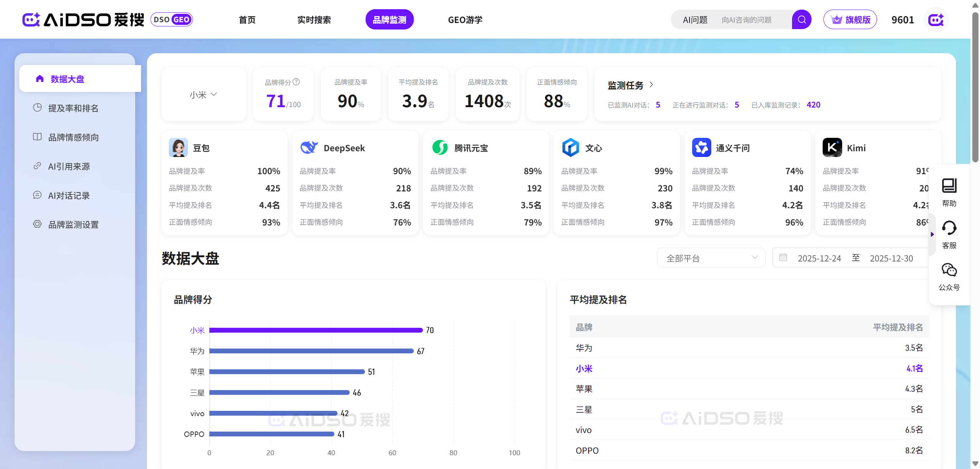Click the DeepSeek whale logo

pos(309,147)
